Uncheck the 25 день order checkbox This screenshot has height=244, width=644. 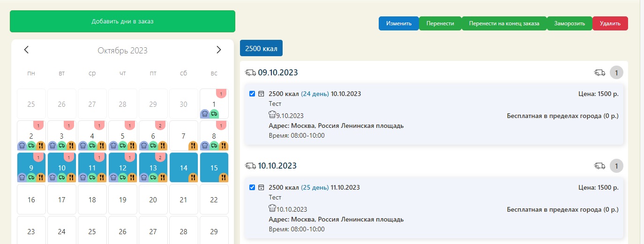click(x=252, y=187)
